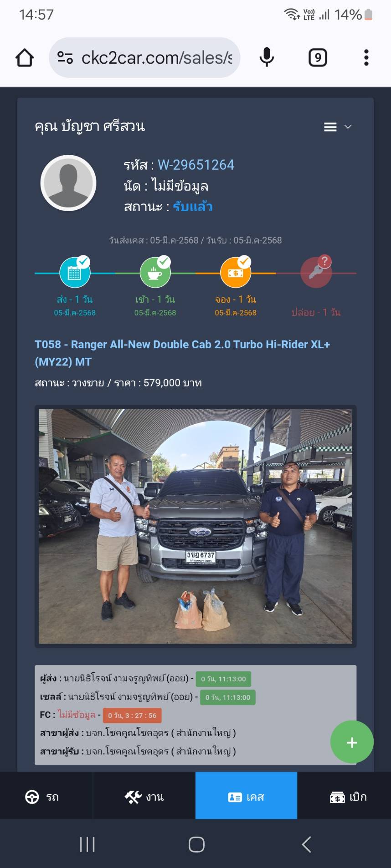Select the 'เคส' case tab
This screenshot has height=868, width=391.
pyautogui.click(x=246, y=796)
